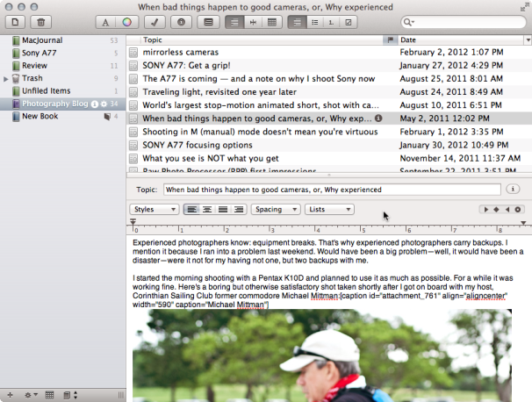Image resolution: width=532 pixels, height=402 pixels.
Task: Click the embedded photo of Michael Mittman
Action: pyautogui.click(x=322, y=355)
